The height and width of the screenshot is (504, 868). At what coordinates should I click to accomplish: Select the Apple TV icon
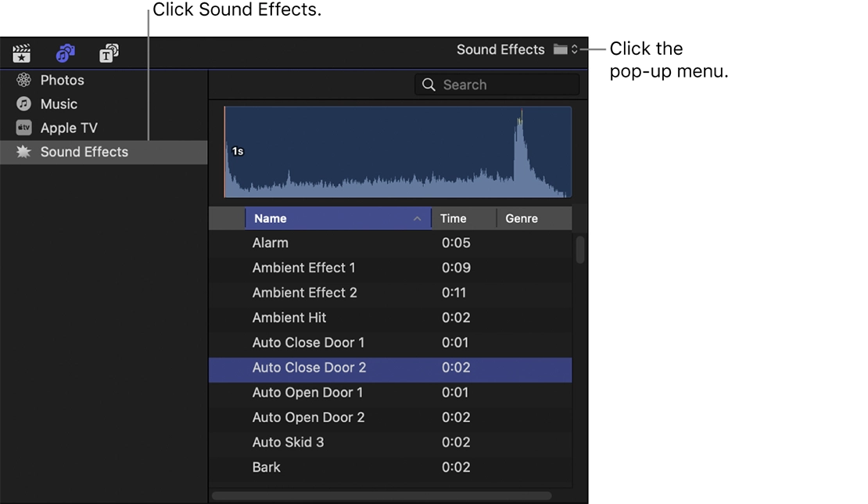[23, 128]
